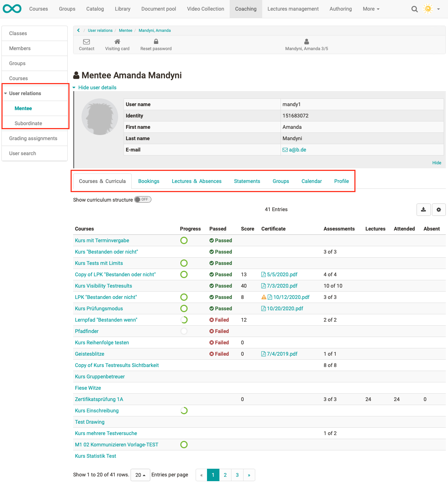Click the progress circle for Lernpfad "Bestanden wenn"
Viewport: 448px width, 483px height.
[x=184, y=320]
